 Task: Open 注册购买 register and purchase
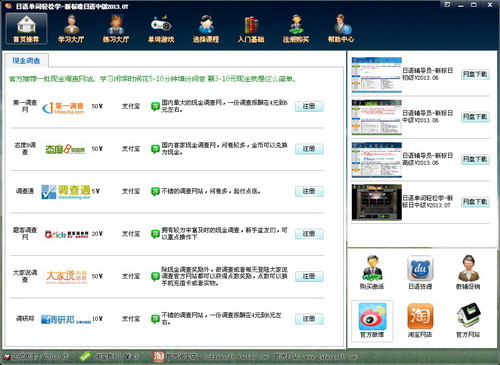pyautogui.click(x=296, y=29)
